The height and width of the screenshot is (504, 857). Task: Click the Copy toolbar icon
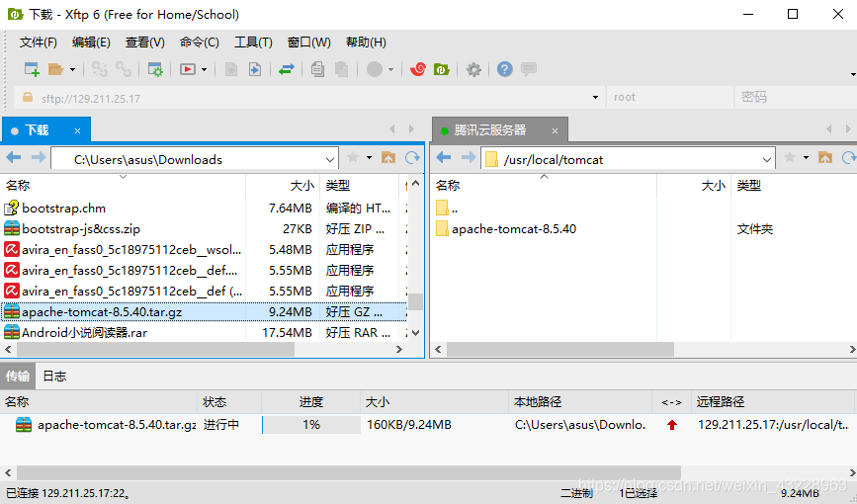click(x=317, y=69)
